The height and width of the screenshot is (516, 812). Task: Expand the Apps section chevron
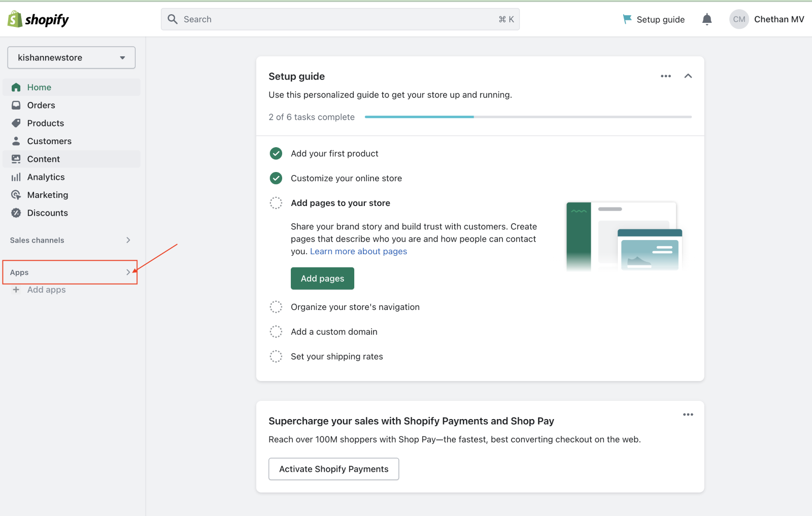click(128, 272)
